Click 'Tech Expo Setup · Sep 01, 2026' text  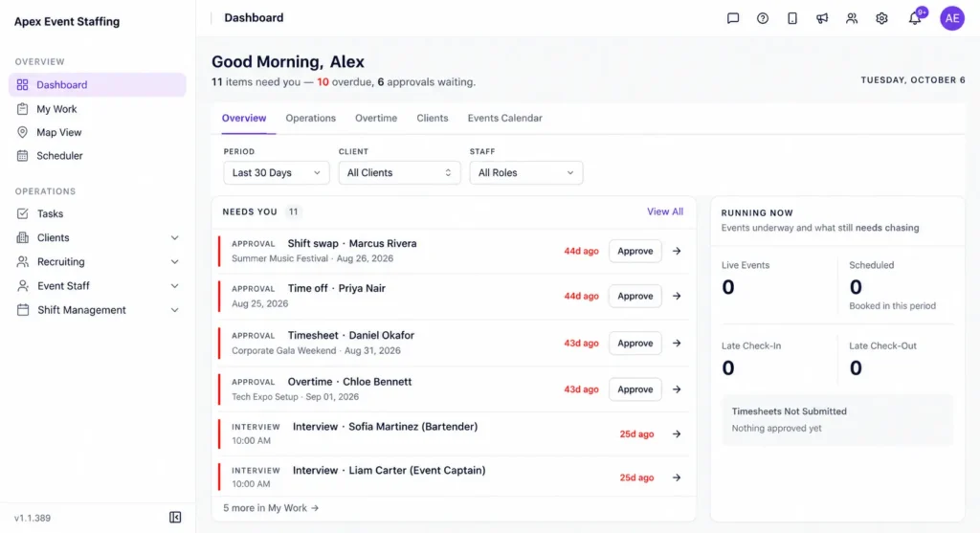[x=295, y=397]
